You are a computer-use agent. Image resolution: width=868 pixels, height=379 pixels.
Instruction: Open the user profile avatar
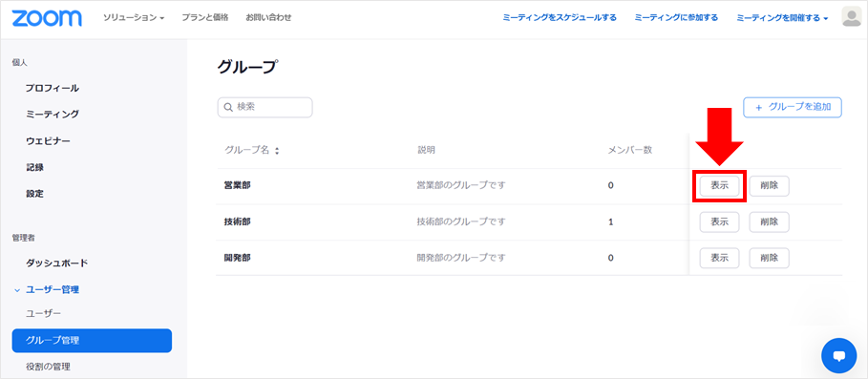pos(851,17)
